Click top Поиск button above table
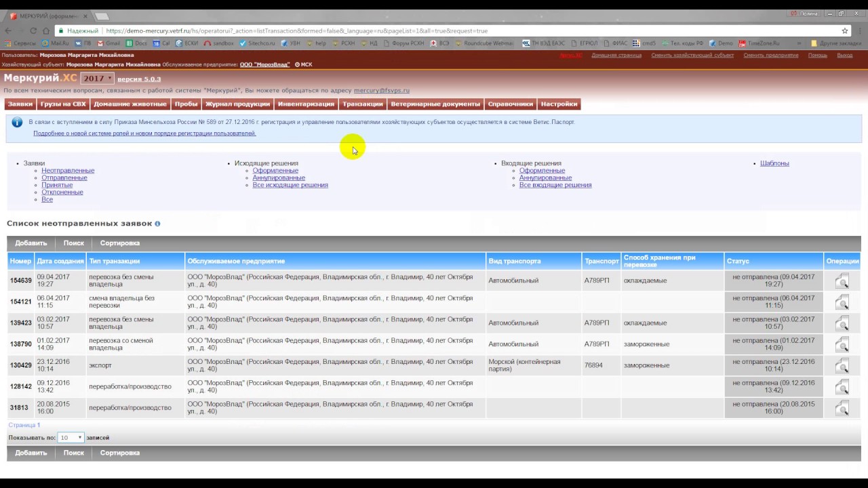The height and width of the screenshot is (488, 868). pyautogui.click(x=74, y=243)
